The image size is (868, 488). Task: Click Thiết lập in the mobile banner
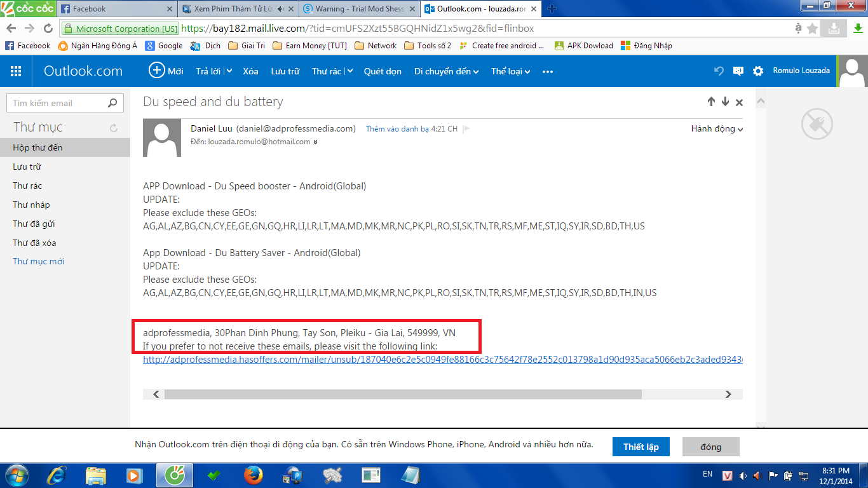pyautogui.click(x=641, y=447)
